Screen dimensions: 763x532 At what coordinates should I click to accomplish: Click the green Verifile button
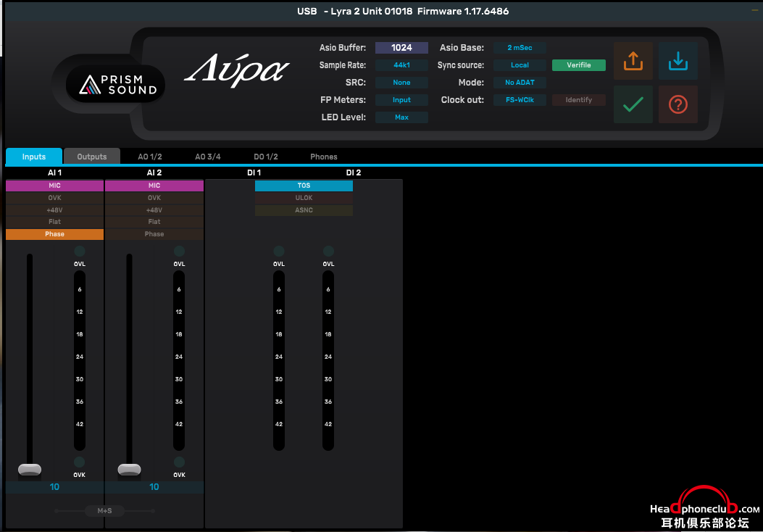578,65
